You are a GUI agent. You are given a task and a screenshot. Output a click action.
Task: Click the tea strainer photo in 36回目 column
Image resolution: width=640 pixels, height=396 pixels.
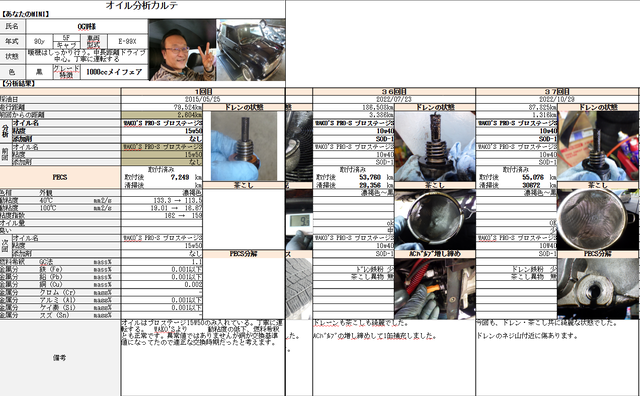435,220
